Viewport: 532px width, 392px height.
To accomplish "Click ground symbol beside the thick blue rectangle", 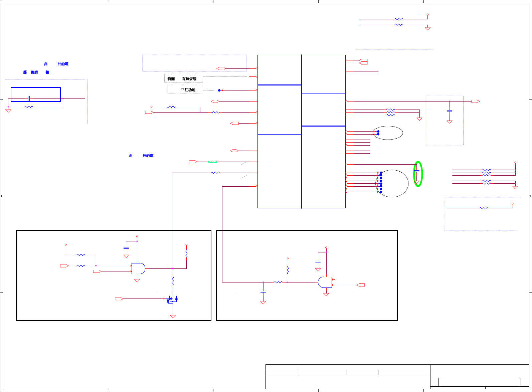I will pyautogui.click(x=8, y=111).
